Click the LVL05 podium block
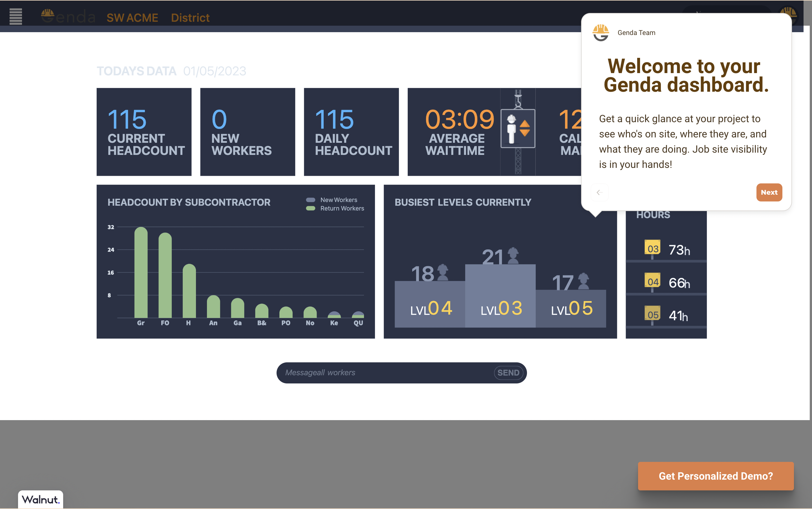 click(571, 309)
